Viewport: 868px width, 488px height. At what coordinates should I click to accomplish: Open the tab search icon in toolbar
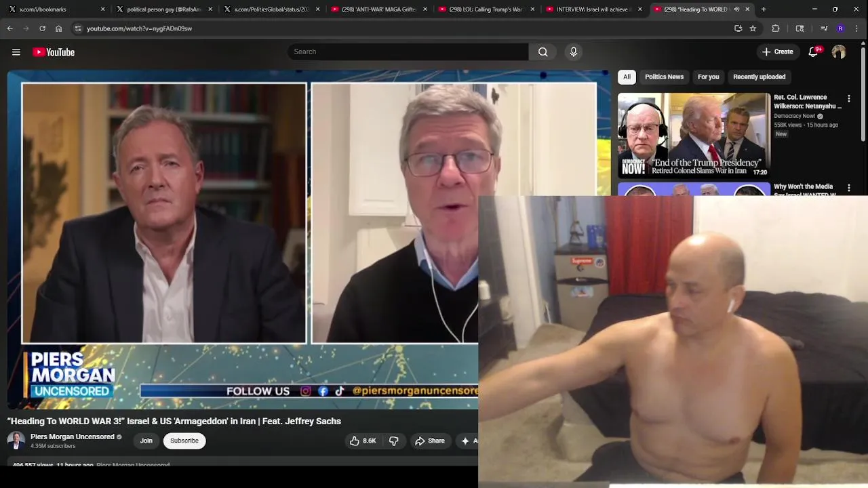(800, 28)
